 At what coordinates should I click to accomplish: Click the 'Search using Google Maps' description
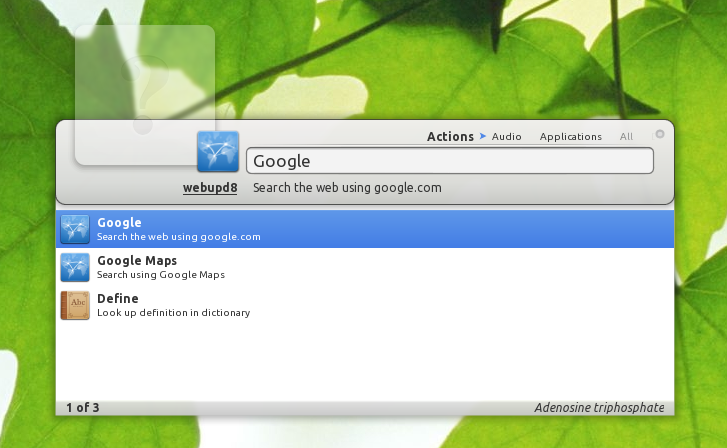pyautogui.click(x=161, y=275)
